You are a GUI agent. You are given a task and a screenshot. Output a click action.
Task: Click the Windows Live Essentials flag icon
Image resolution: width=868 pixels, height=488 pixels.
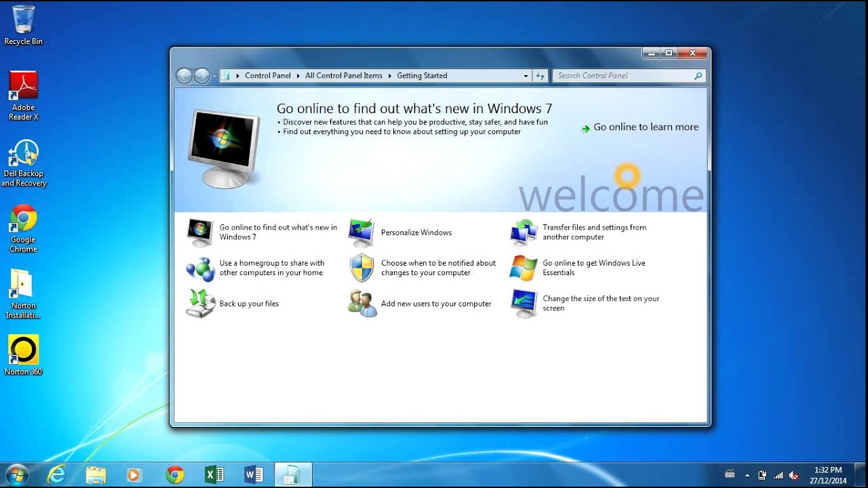(x=524, y=268)
